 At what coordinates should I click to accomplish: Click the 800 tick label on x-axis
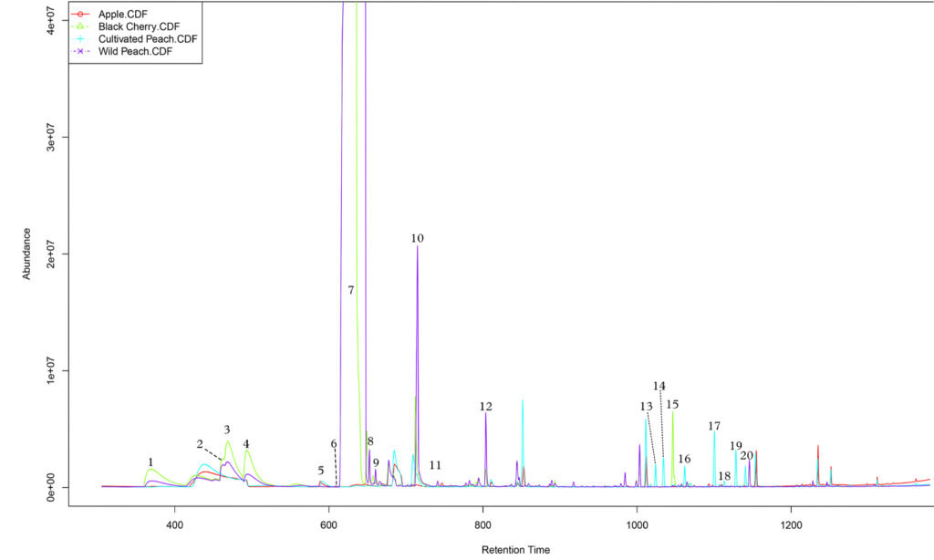(483, 526)
